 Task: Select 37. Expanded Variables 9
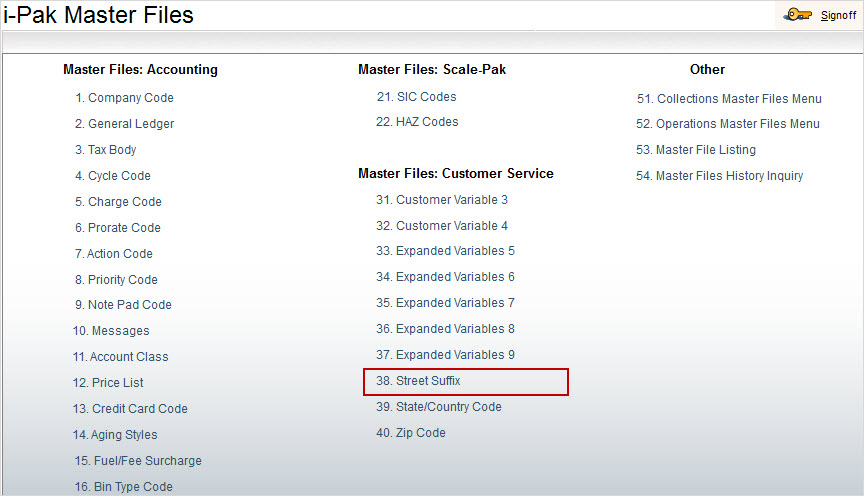click(445, 354)
